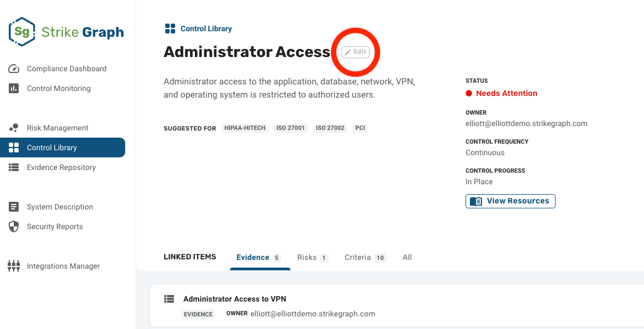
Task: Switch to the Evidence tab
Action: [259, 258]
